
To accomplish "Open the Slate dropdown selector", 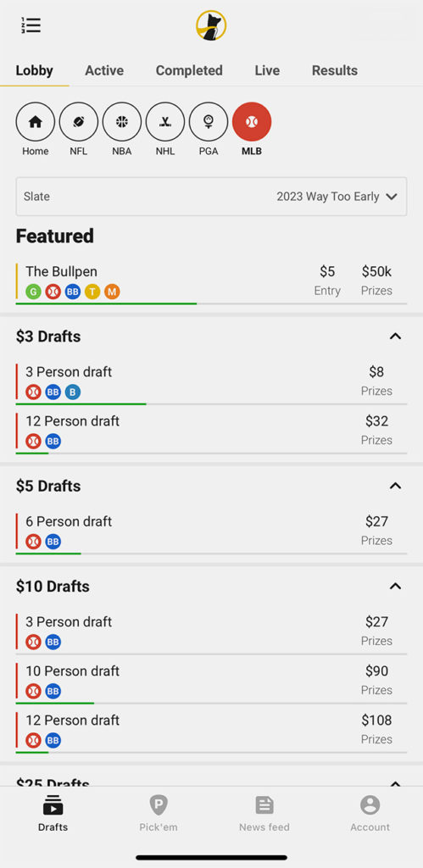I will click(212, 197).
